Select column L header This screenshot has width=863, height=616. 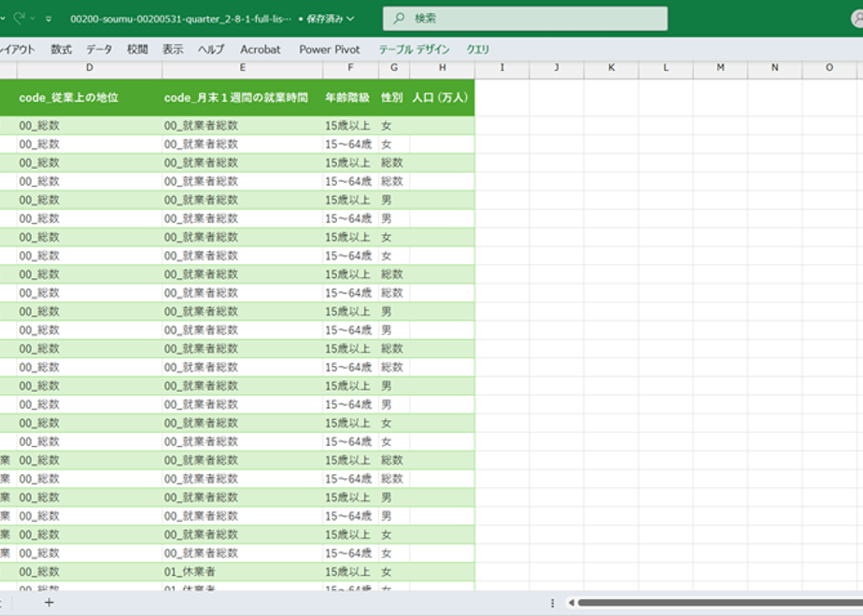tap(665, 68)
